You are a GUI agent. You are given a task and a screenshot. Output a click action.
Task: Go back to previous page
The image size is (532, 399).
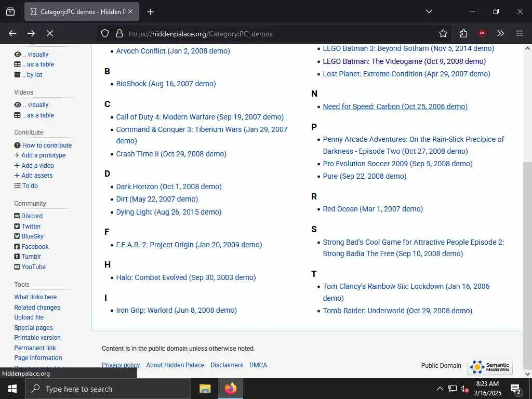coord(12,33)
